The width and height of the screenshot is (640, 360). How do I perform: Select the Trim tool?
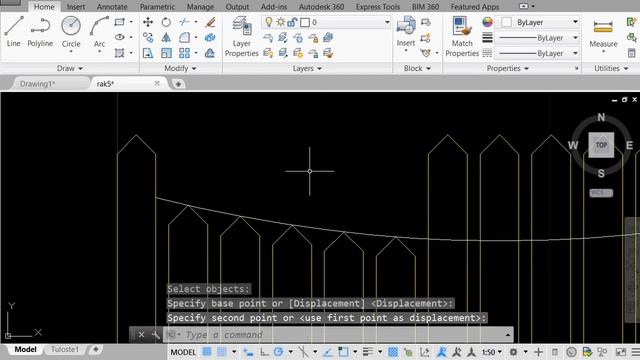point(184,22)
